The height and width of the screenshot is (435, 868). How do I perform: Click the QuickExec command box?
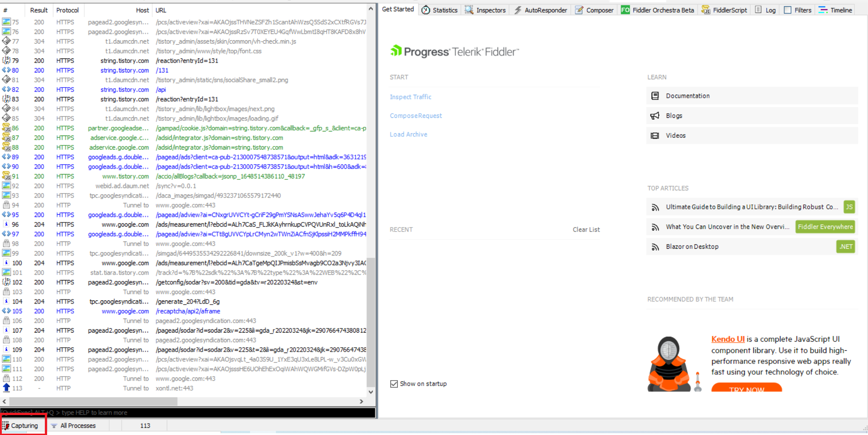point(188,412)
